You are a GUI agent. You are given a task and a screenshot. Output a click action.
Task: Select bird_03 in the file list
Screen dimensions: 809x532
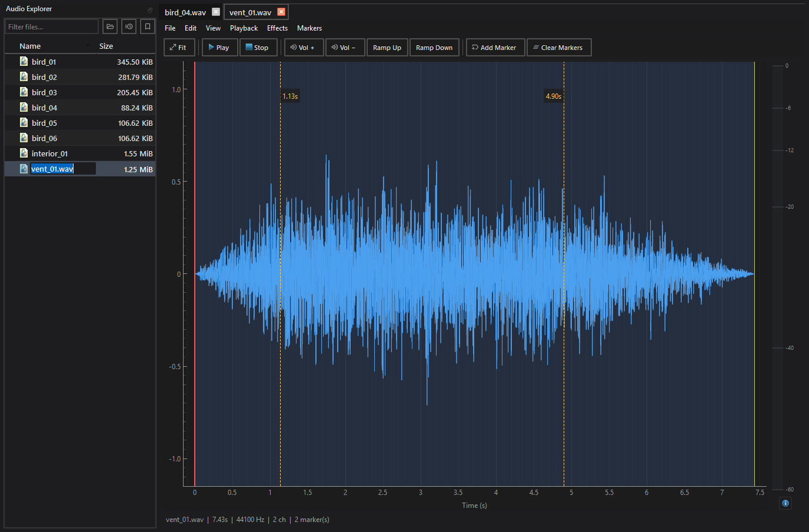pos(80,92)
